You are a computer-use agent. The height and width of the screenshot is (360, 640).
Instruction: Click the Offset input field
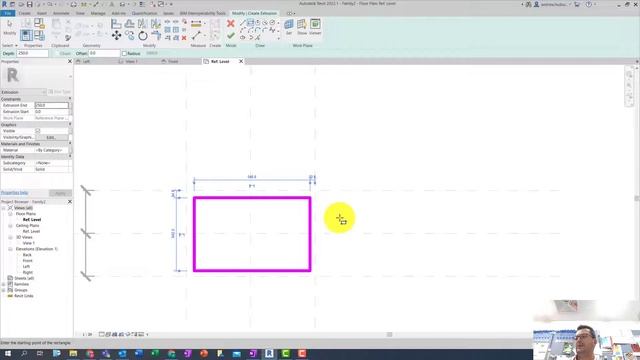[x=104, y=53]
